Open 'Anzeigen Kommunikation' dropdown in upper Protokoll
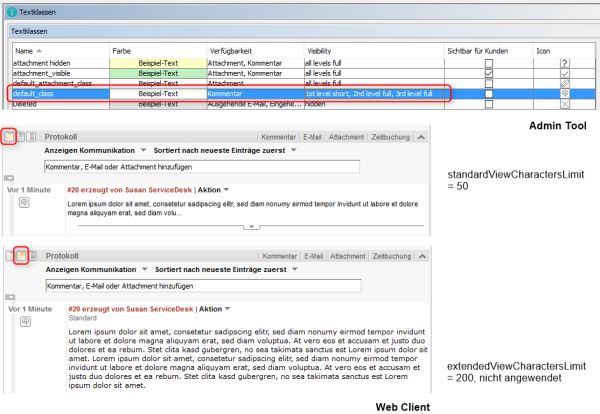Screen dimensions: 600x414 tap(143, 149)
